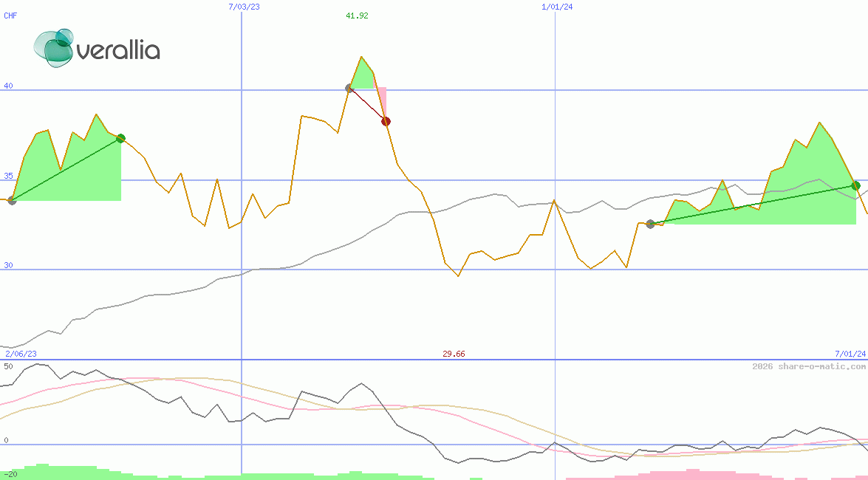Click the grey entry marker at the chart's left edge
This screenshot has height=480, width=868.
11,200
